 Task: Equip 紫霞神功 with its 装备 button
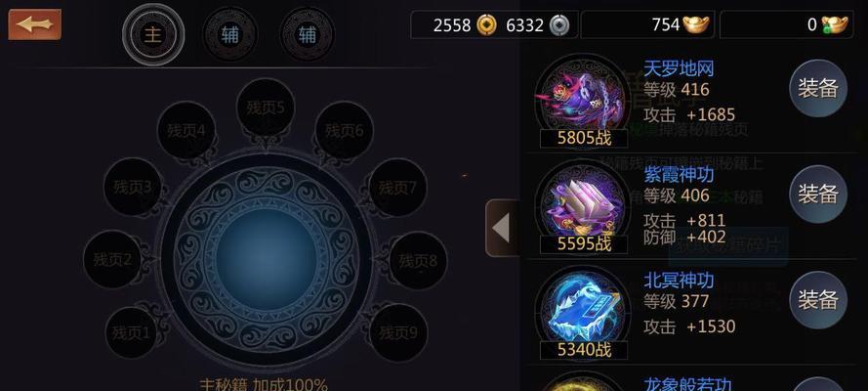tap(818, 194)
